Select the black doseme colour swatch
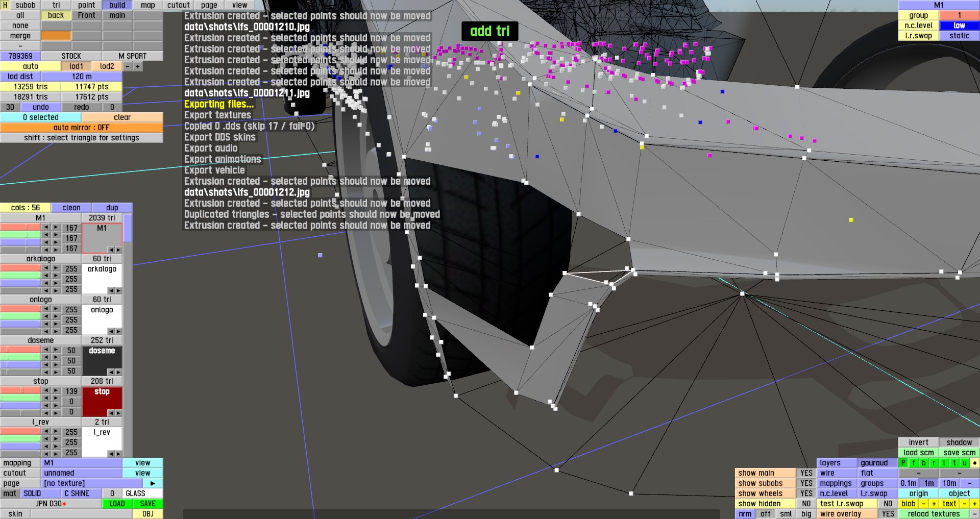 [102, 360]
